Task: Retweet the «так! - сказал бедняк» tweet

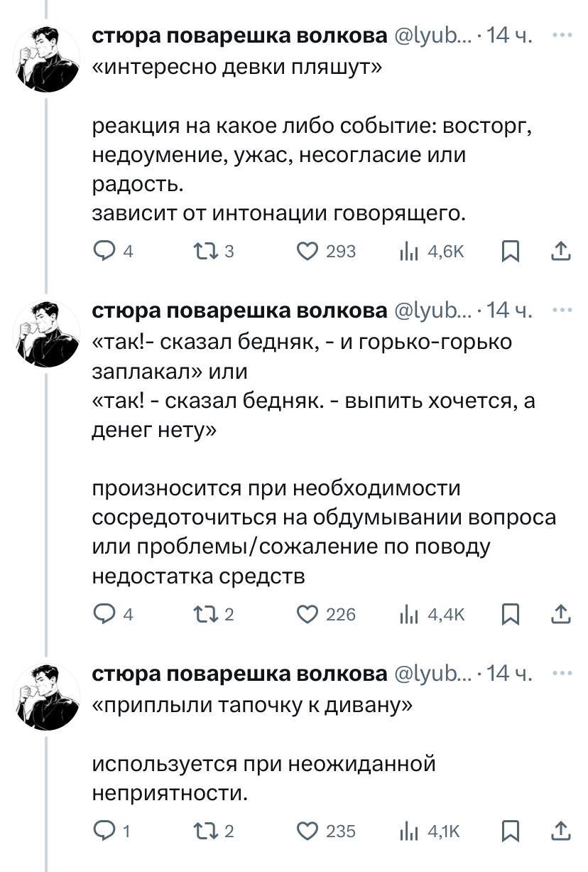Action: [x=202, y=614]
